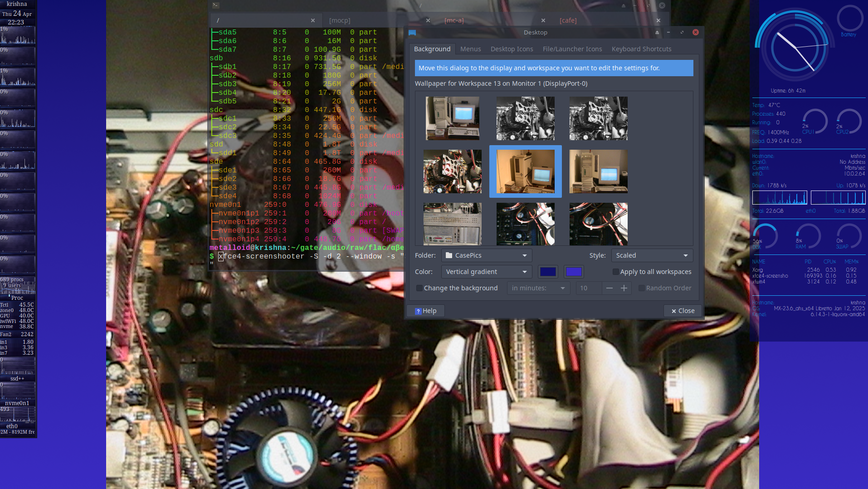Click the blue info banner about moving dialog
This screenshot has height=489, width=868.
[x=554, y=68]
